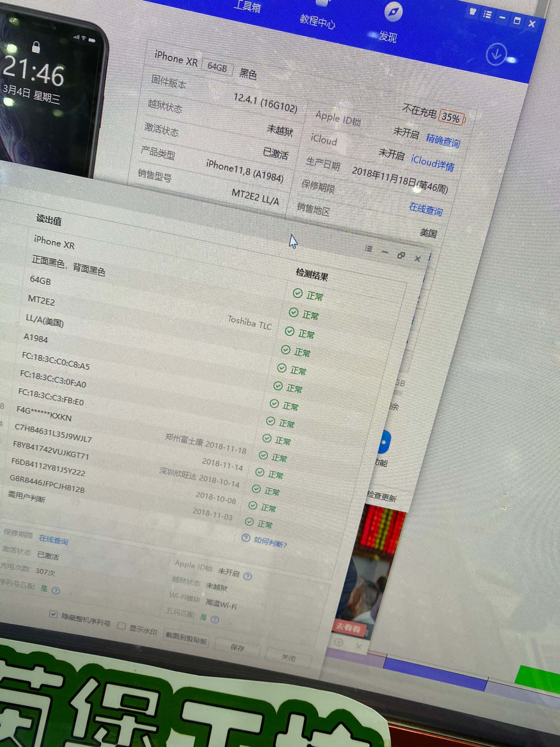Click the skin shirt icon in main title bar
560x747 pixels.
pyautogui.click(x=473, y=12)
